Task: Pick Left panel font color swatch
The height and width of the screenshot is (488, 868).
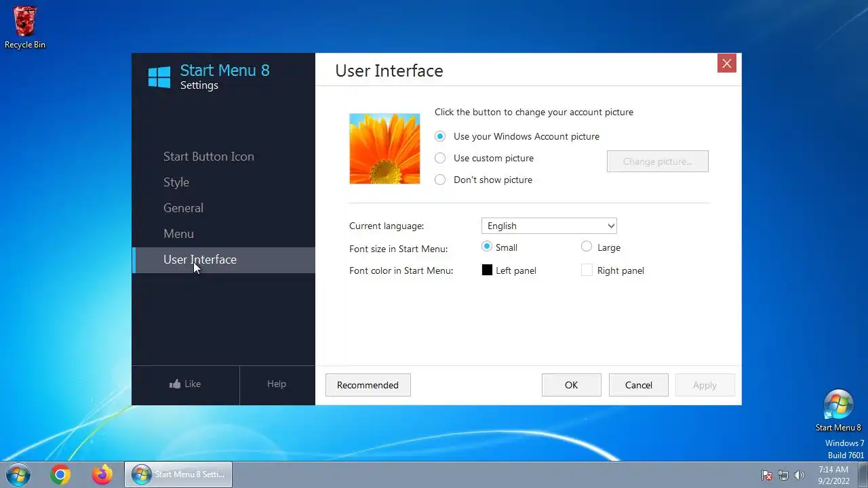Action: [x=487, y=270]
